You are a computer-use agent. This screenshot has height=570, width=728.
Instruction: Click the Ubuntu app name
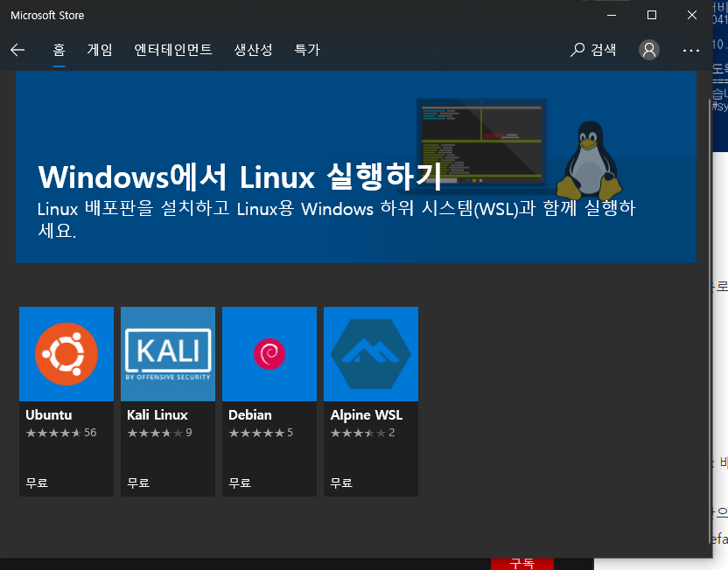[x=49, y=414]
